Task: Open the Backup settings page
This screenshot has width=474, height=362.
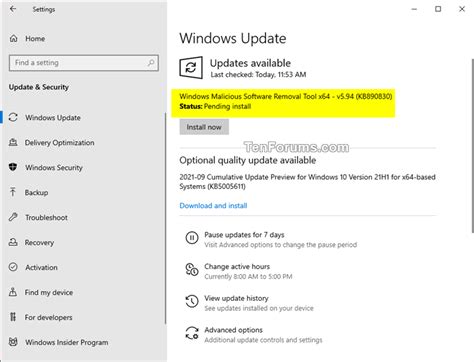Action: point(36,193)
